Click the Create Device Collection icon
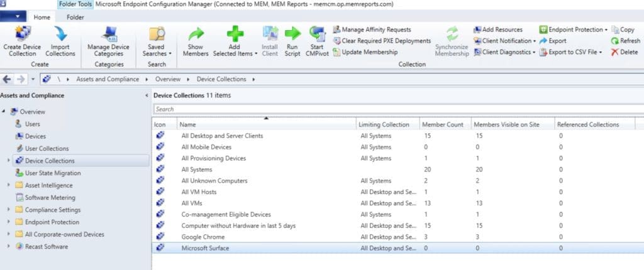The image size is (644, 270). click(x=22, y=34)
